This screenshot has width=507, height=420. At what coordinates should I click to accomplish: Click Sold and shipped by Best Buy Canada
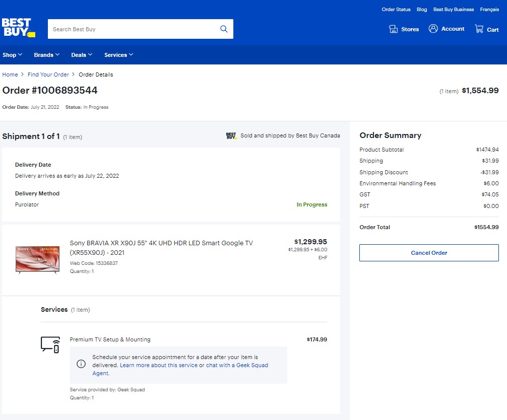pos(290,135)
